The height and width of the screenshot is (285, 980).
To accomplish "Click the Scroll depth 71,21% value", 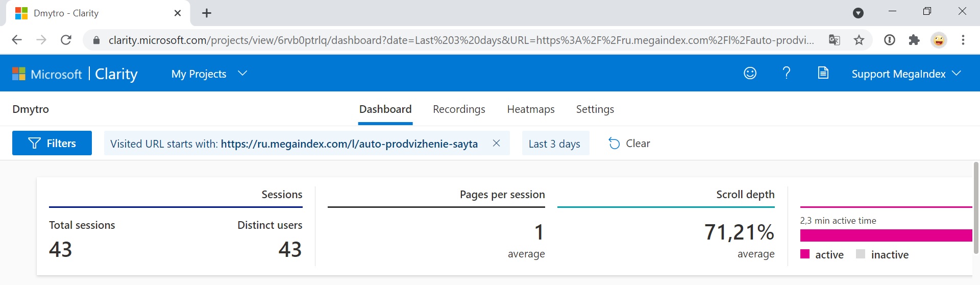I will (740, 232).
